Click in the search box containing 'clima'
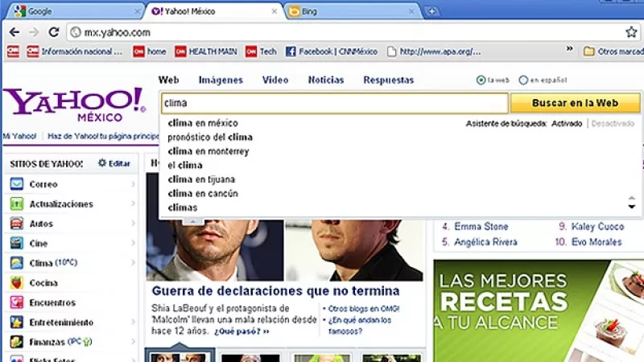Image resolution: width=644 pixels, height=362 pixels. 335,103
